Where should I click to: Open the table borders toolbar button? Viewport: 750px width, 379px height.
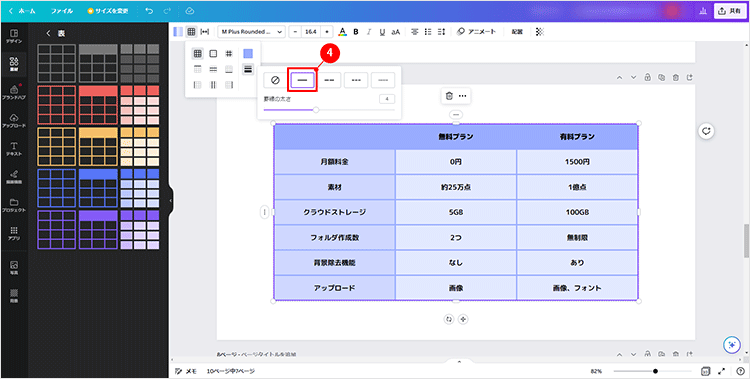[191, 32]
